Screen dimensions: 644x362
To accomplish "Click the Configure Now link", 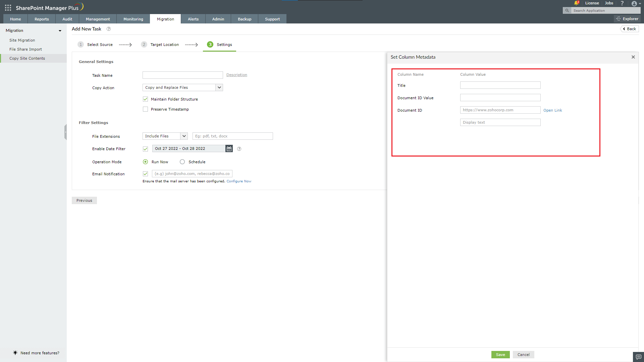I will click(x=239, y=181).
